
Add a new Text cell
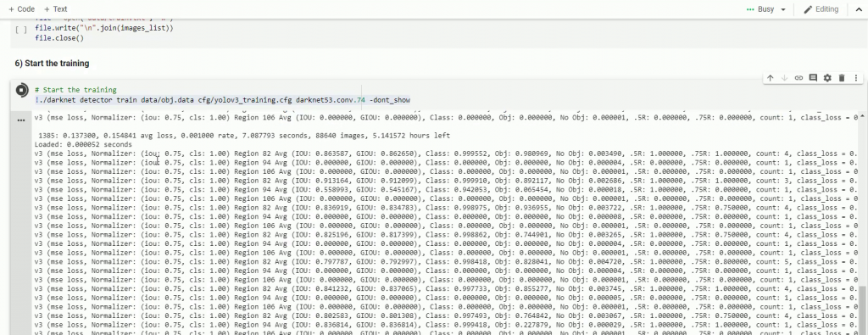pyautogui.click(x=55, y=8)
